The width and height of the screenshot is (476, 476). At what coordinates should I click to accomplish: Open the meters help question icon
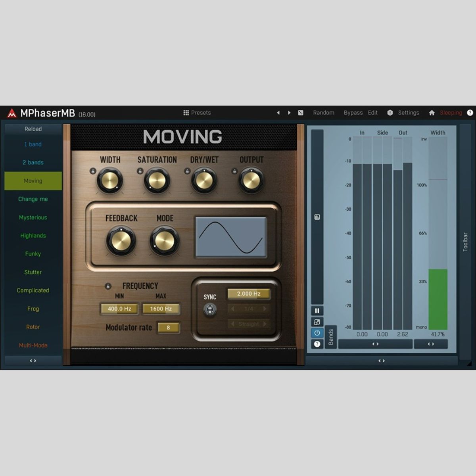coord(317,344)
